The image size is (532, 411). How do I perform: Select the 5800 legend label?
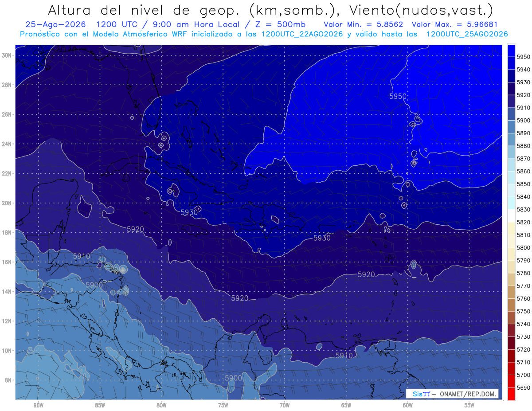(x=524, y=247)
